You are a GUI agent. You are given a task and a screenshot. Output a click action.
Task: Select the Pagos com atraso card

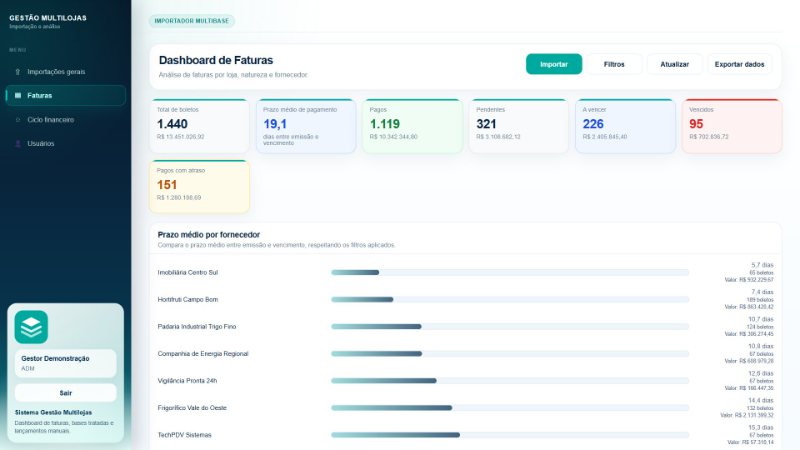point(199,187)
